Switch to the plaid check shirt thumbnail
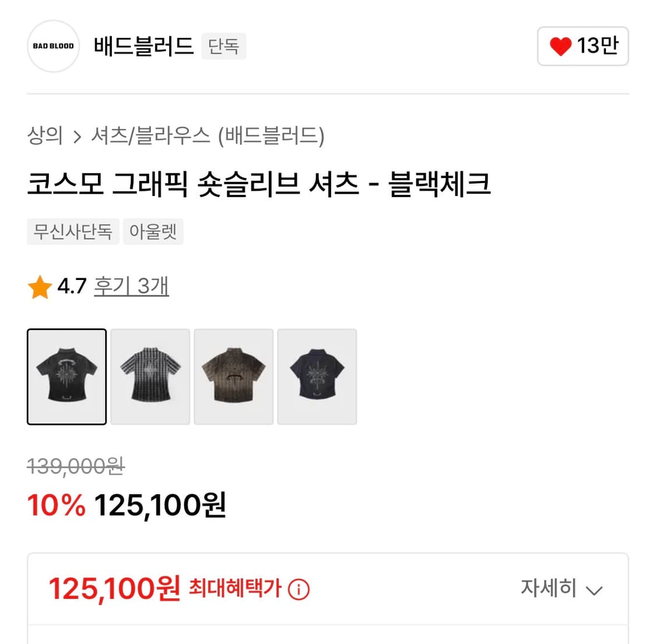Image resolution: width=656 pixels, height=644 pixels. 150,376
